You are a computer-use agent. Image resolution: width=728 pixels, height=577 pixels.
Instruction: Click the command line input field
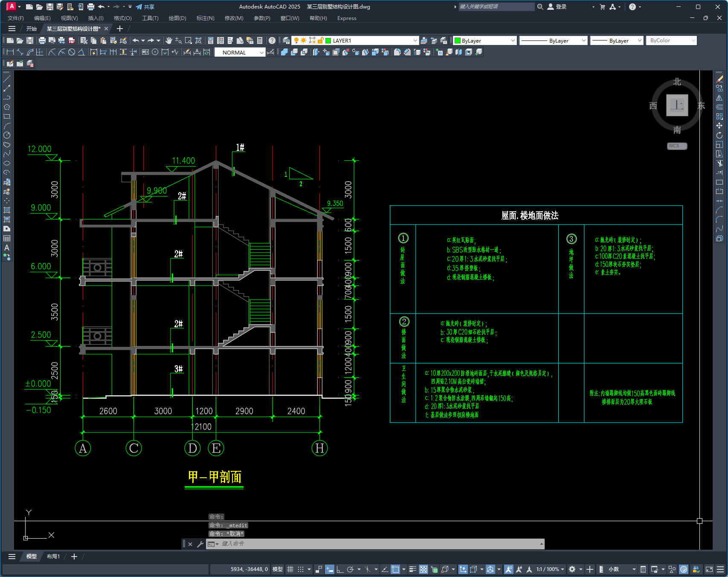point(375,544)
